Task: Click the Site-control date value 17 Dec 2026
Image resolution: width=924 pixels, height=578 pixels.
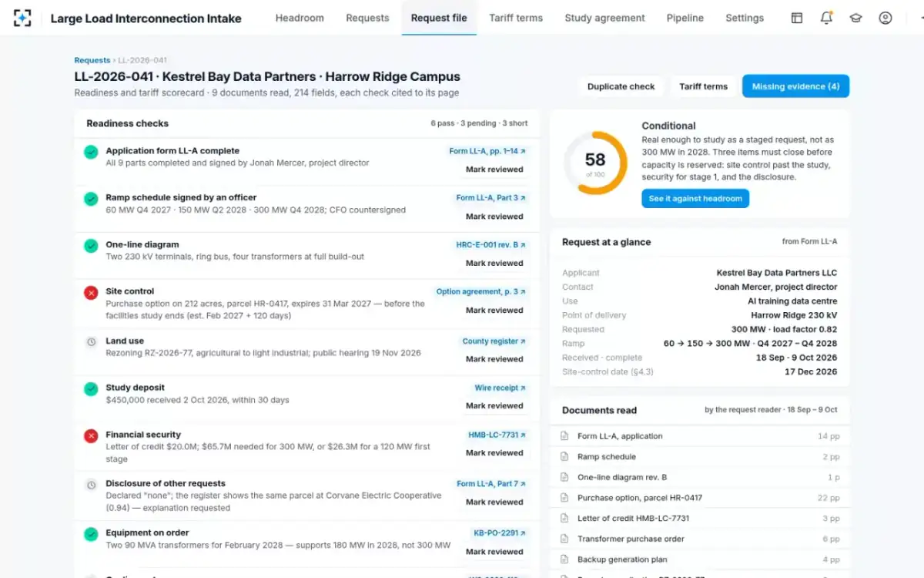Action: coord(811,371)
